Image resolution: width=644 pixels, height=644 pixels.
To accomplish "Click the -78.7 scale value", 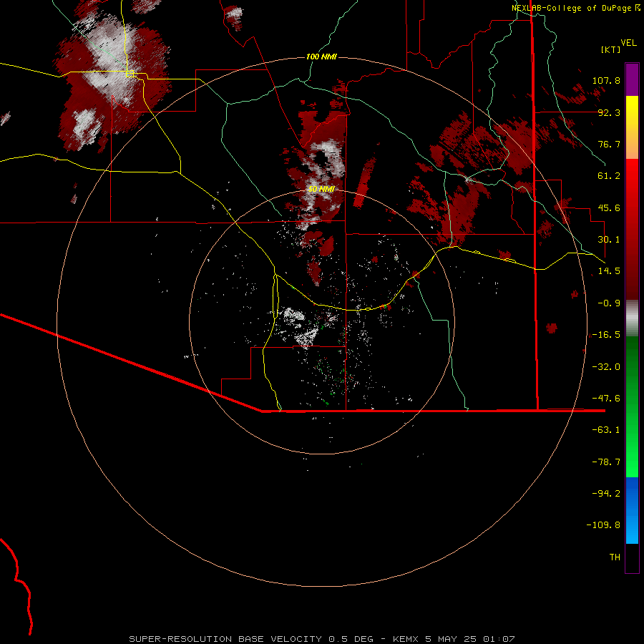I will coord(606,462).
